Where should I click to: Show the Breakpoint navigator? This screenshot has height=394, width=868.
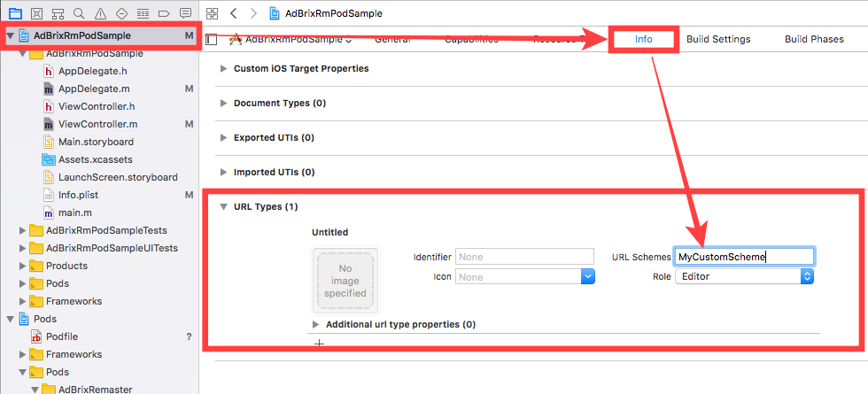tap(164, 13)
